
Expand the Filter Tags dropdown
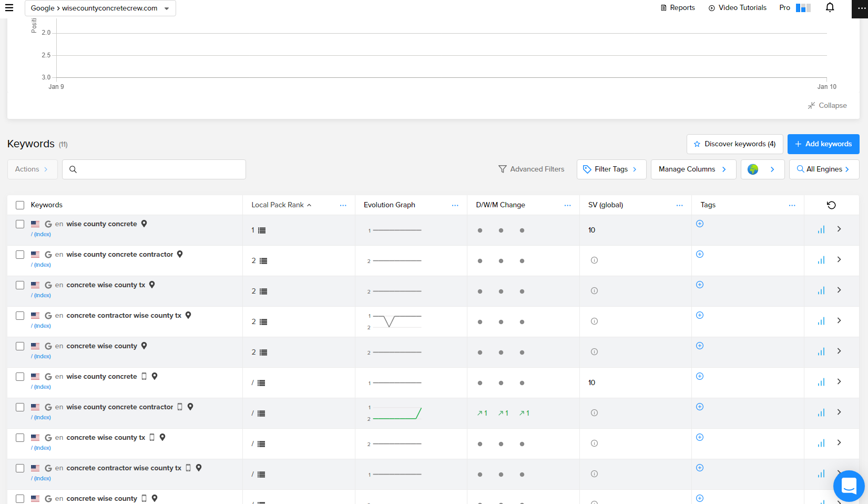tap(611, 169)
